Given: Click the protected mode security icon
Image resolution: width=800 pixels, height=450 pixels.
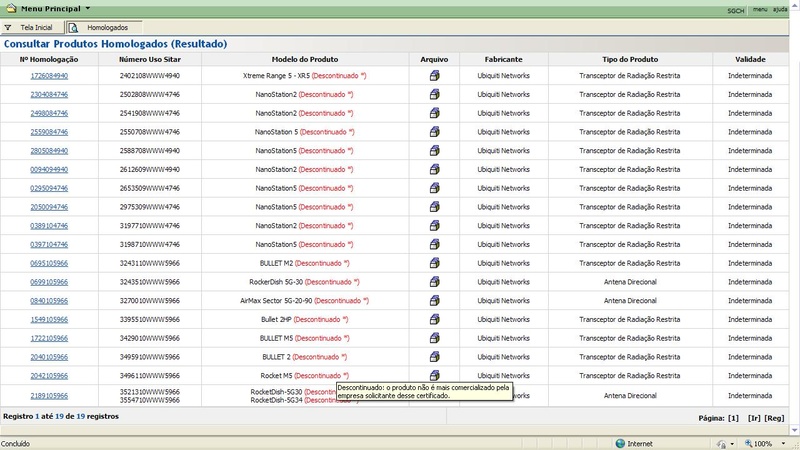Looking at the screenshot, I should [x=721, y=444].
